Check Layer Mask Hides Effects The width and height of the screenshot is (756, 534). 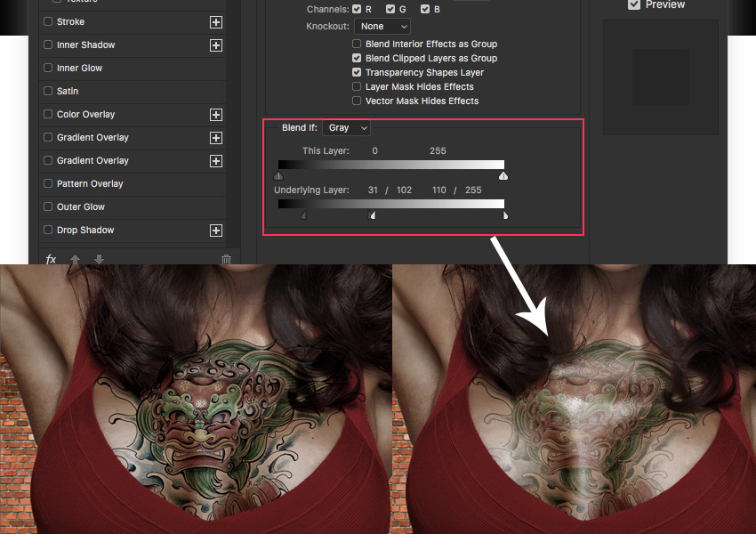(357, 87)
